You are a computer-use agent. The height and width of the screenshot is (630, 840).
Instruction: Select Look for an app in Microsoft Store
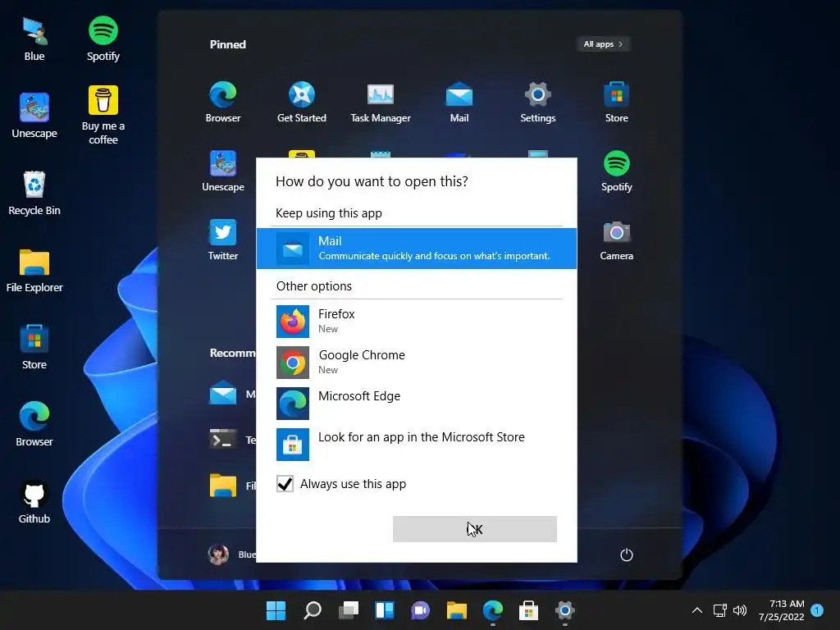(x=416, y=444)
